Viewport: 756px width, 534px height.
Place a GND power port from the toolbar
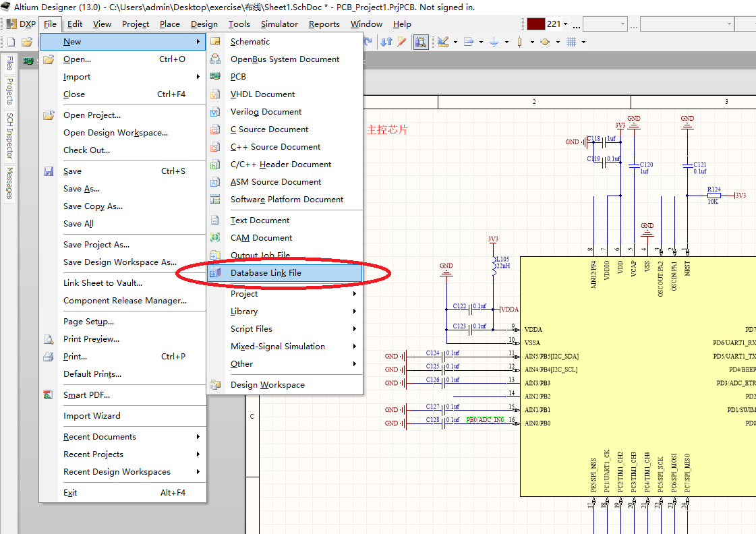coord(494,41)
